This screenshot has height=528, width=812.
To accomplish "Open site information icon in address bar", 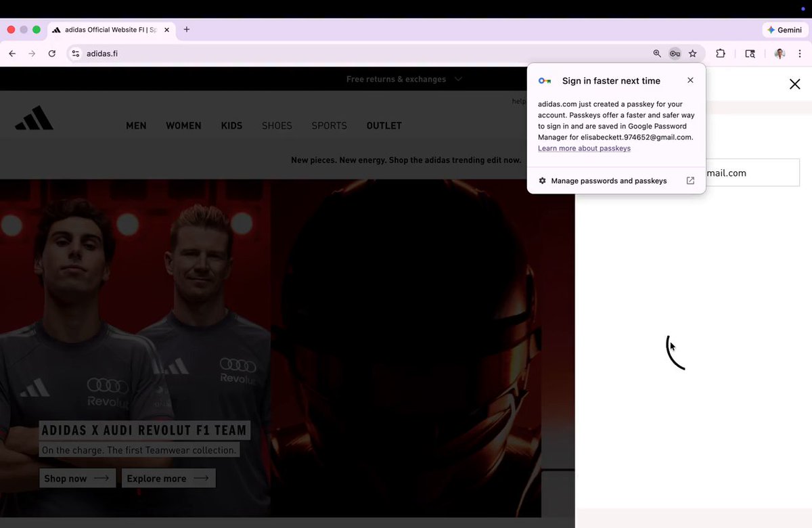I will coord(76,53).
